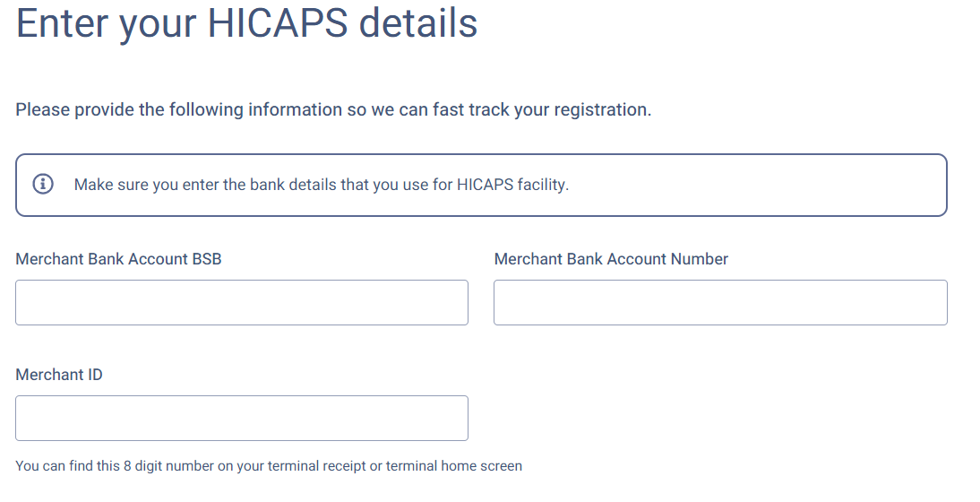Click the "Enter your HICAPS details" heading
Viewport: 980px width, 502px height.
tap(246, 23)
